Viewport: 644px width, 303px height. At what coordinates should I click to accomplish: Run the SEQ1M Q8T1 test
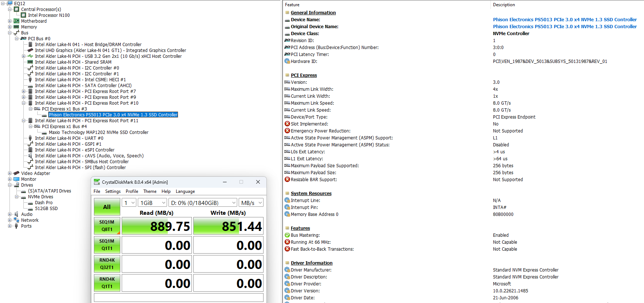click(107, 226)
